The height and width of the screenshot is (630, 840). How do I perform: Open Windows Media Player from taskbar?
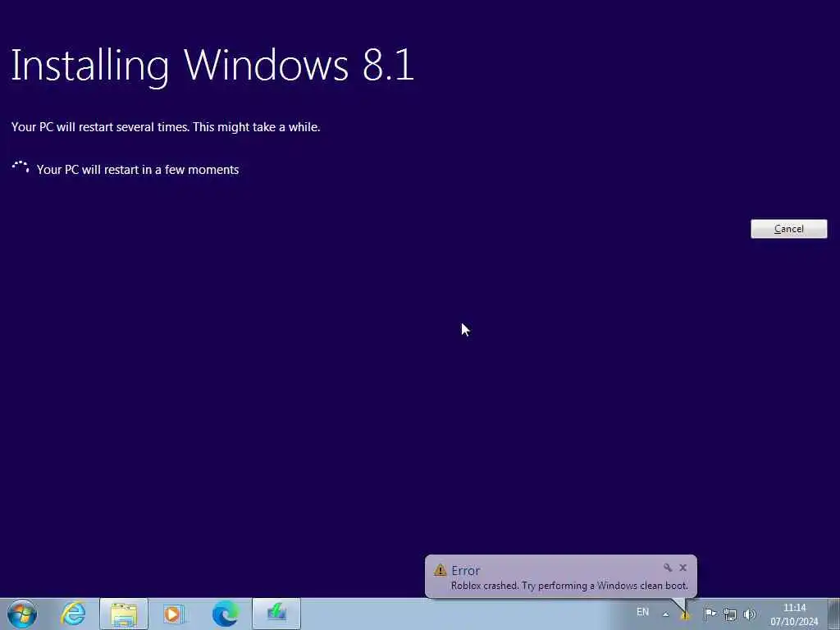click(x=174, y=614)
